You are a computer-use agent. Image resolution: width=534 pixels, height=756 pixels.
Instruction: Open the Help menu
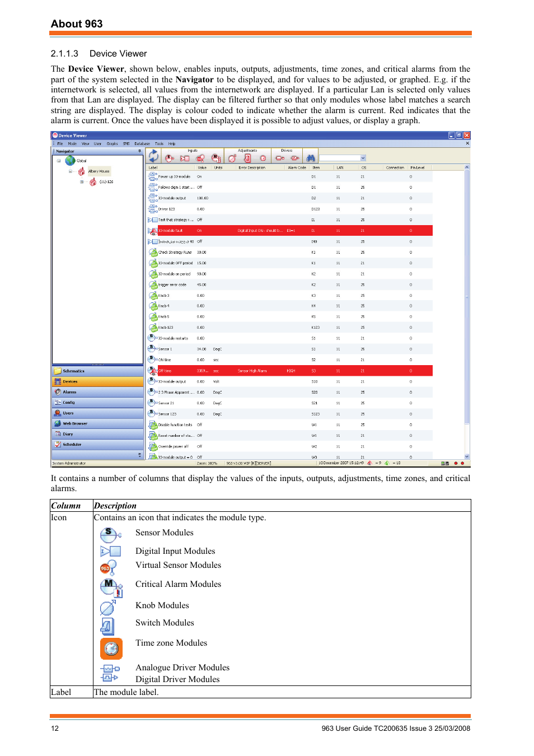coord(172,143)
